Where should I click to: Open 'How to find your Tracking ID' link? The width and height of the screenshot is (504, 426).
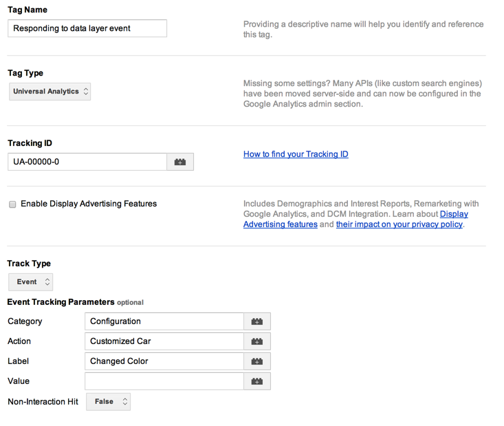click(x=296, y=154)
